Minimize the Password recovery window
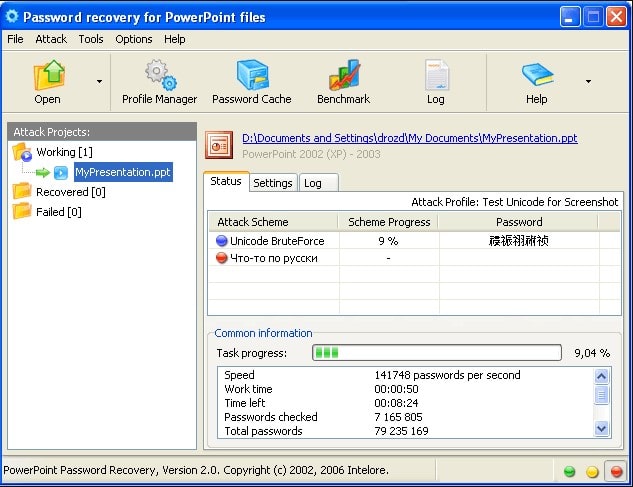633x487 pixels. 570,17
